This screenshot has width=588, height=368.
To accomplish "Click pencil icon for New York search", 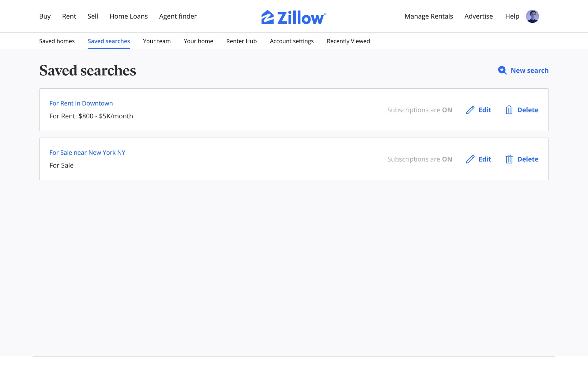I will point(470,159).
